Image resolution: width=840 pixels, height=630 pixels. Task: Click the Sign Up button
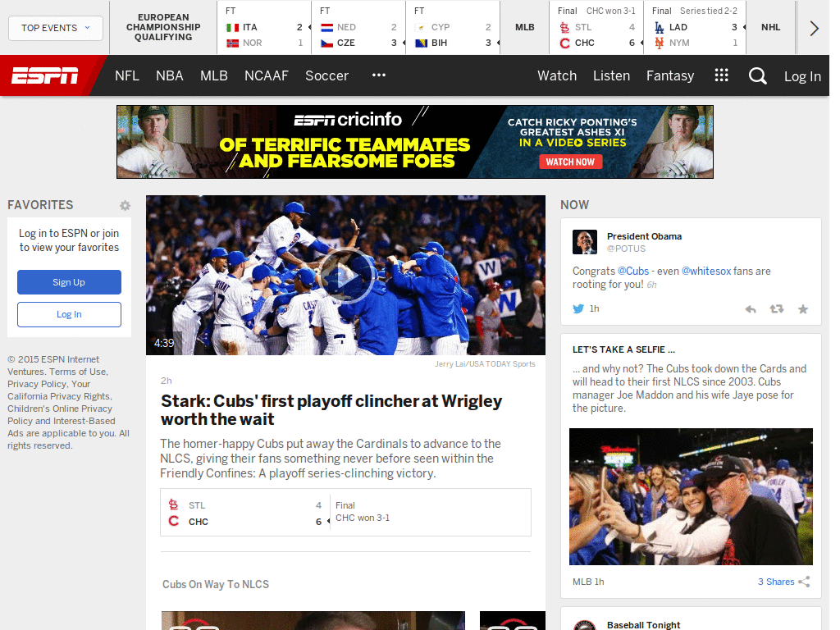pos(69,283)
